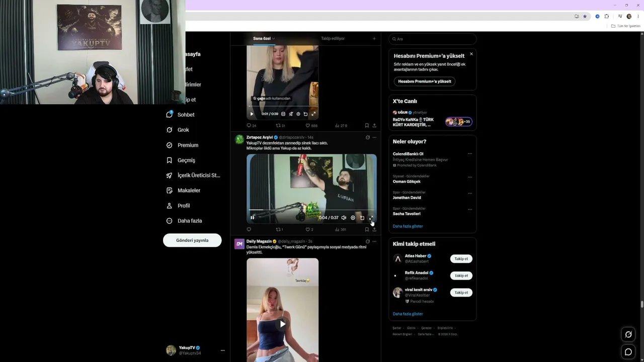Click the Ara search field
Image resolution: width=644 pixels, height=362 pixels.
click(433, 39)
